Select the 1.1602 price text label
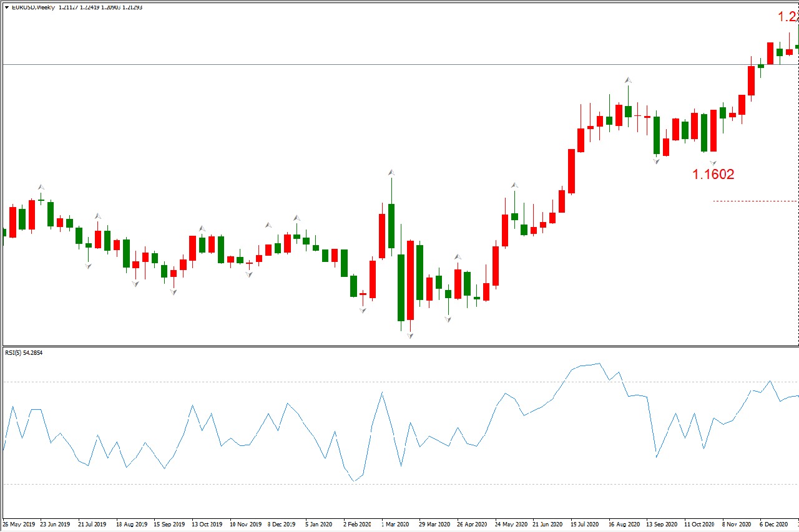The height and width of the screenshot is (532, 799). [713, 175]
